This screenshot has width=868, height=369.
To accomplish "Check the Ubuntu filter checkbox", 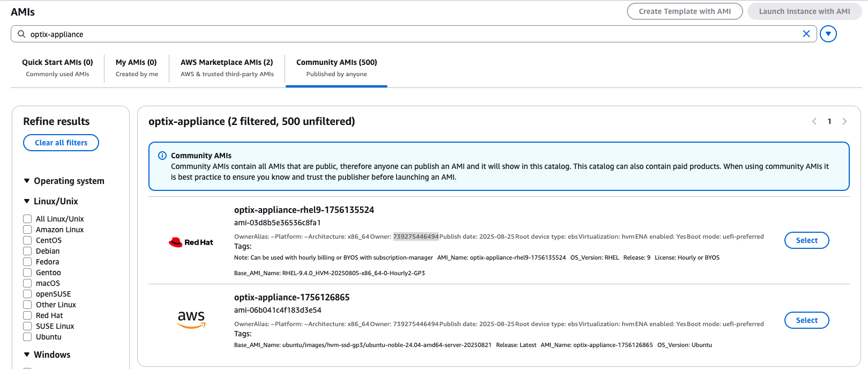I will point(27,337).
